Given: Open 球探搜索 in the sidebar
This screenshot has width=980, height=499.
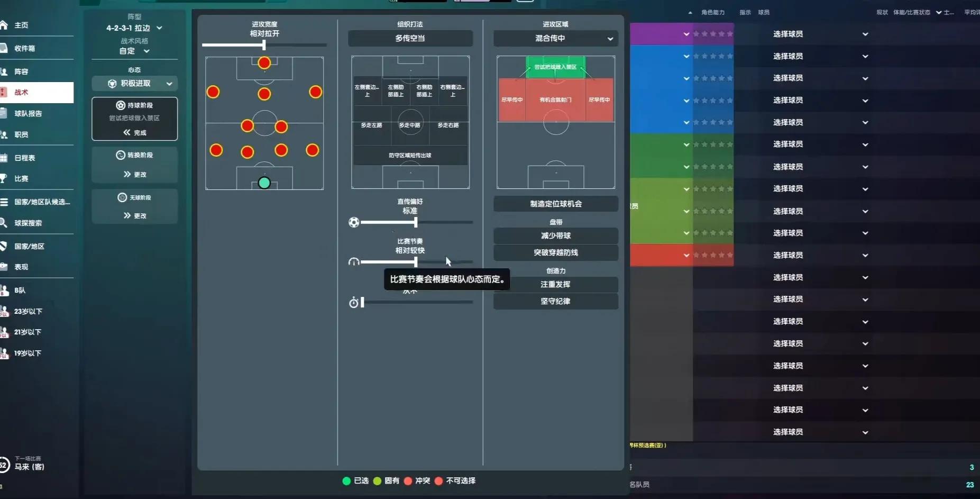Looking at the screenshot, I should click(x=28, y=223).
